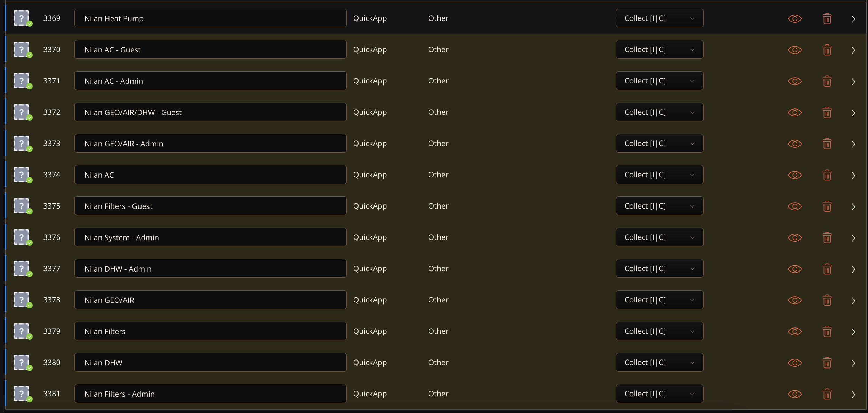The image size is (868, 413).
Task: Toggle visibility of Nilan Heat Pump
Action: pyautogui.click(x=795, y=18)
